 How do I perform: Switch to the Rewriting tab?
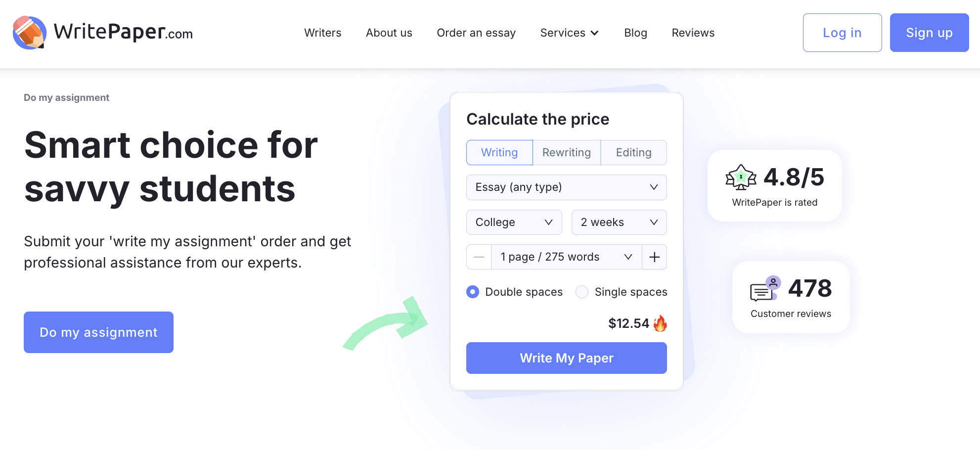click(567, 152)
